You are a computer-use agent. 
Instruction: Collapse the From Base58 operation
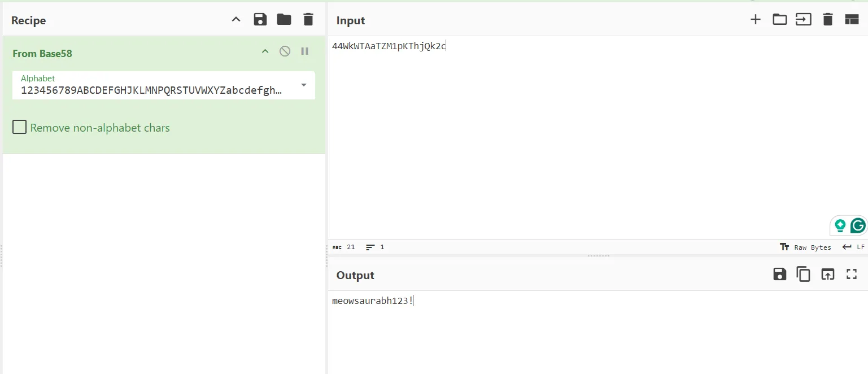pos(265,51)
